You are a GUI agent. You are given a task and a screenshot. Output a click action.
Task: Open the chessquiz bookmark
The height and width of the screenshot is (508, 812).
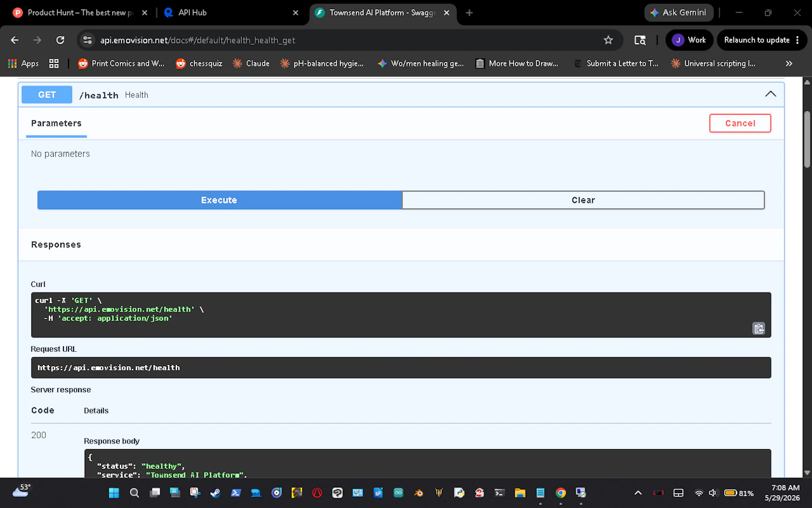pyautogui.click(x=199, y=63)
